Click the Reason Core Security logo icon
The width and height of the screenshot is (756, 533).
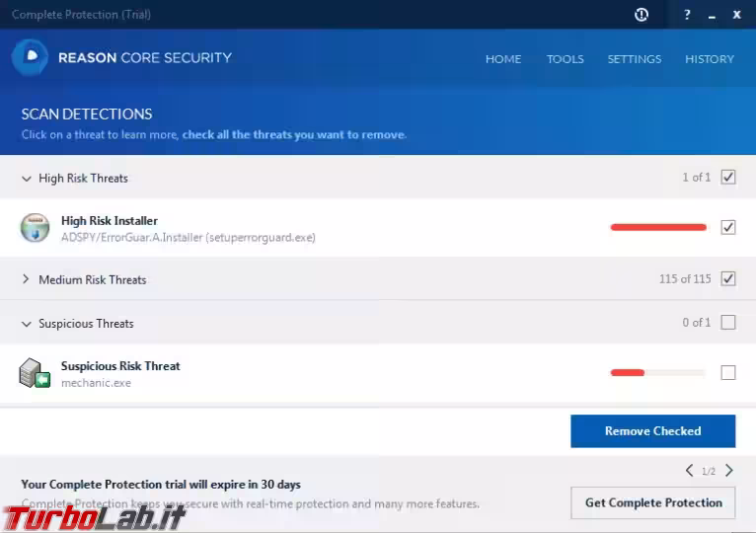point(30,57)
